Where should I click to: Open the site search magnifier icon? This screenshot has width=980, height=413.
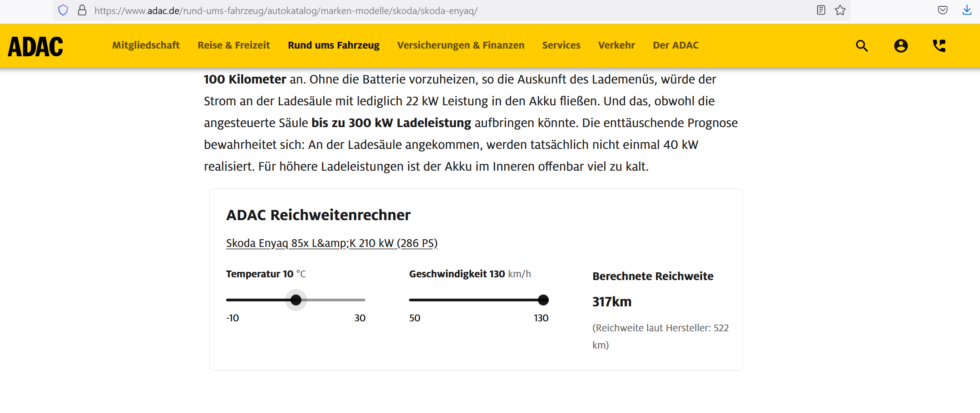(x=862, y=46)
